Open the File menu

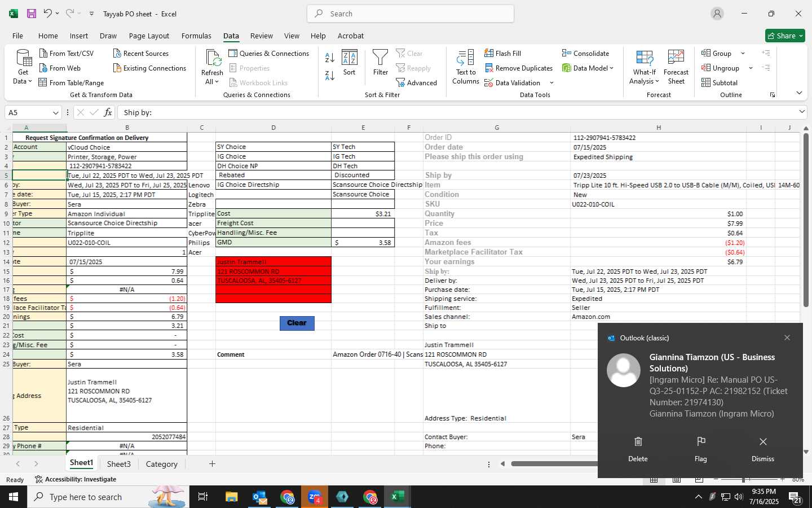pos(17,36)
